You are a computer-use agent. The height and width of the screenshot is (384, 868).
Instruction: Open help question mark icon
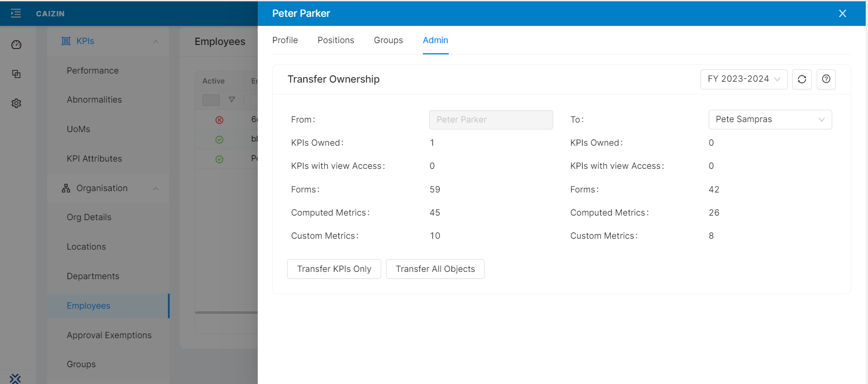(826, 79)
